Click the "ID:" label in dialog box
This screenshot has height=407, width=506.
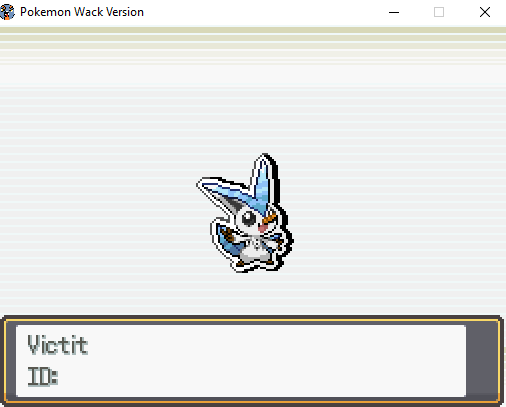(43, 377)
